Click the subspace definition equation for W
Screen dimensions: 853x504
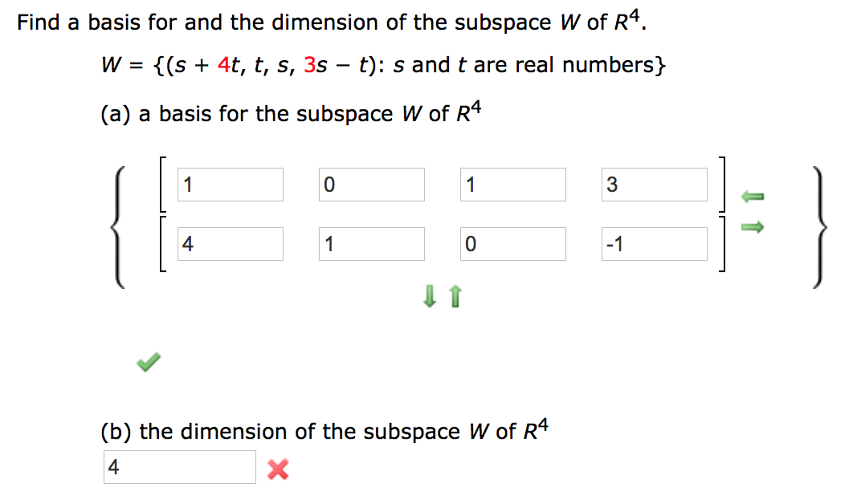pyautogui.click(x=384, y=65)
